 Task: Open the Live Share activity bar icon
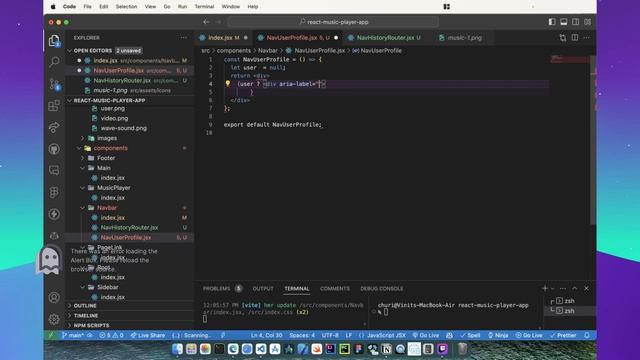[x=54, y=127]
